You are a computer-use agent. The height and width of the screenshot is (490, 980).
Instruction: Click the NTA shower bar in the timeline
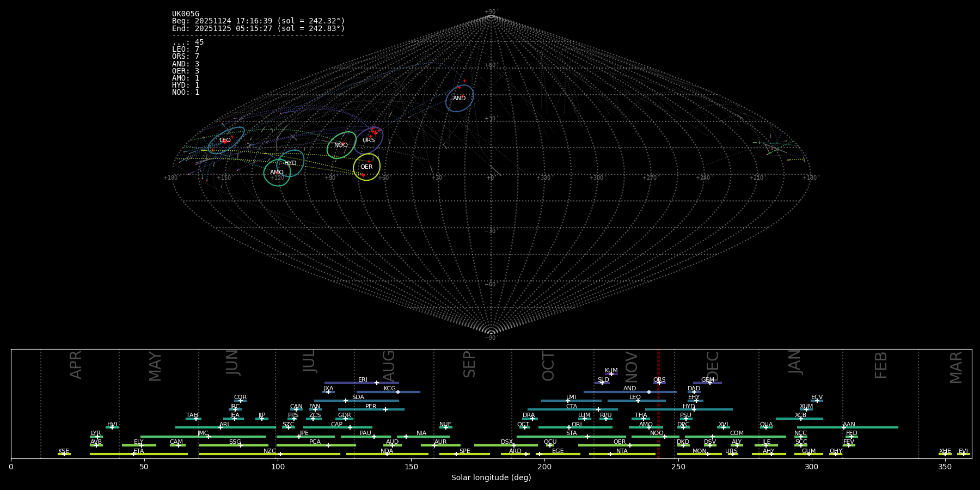[x=622, y=454]
